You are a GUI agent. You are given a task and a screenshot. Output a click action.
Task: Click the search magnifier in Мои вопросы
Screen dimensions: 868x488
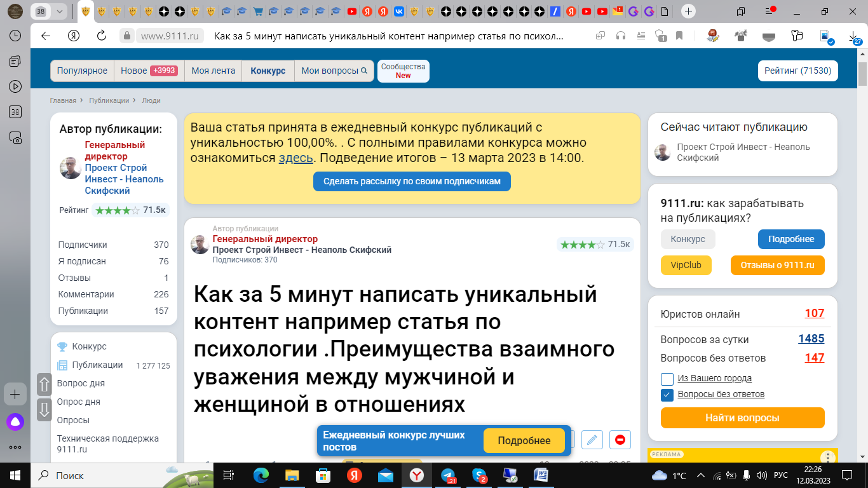pyautogui.click(x=363, y=71)
